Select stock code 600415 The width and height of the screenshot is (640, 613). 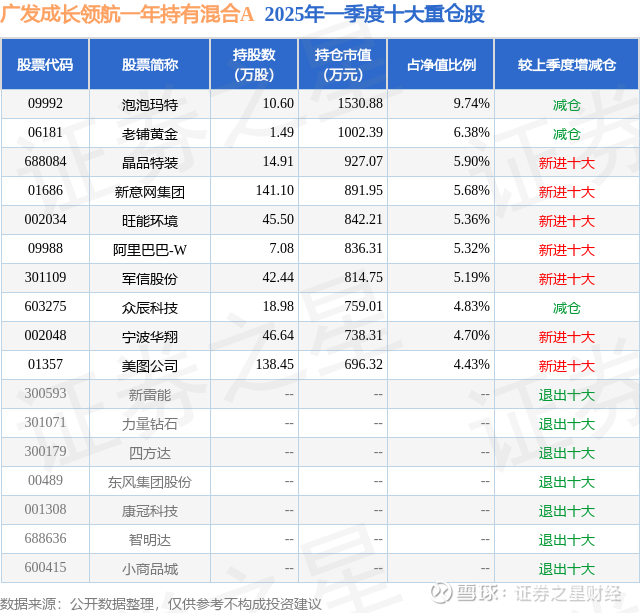click(45, 567)
